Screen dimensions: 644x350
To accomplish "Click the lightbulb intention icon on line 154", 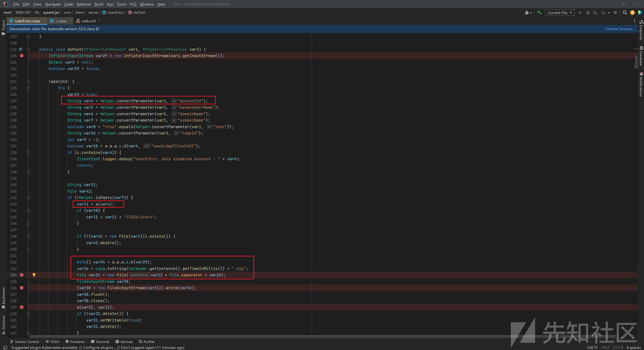I will coord(34,275).
